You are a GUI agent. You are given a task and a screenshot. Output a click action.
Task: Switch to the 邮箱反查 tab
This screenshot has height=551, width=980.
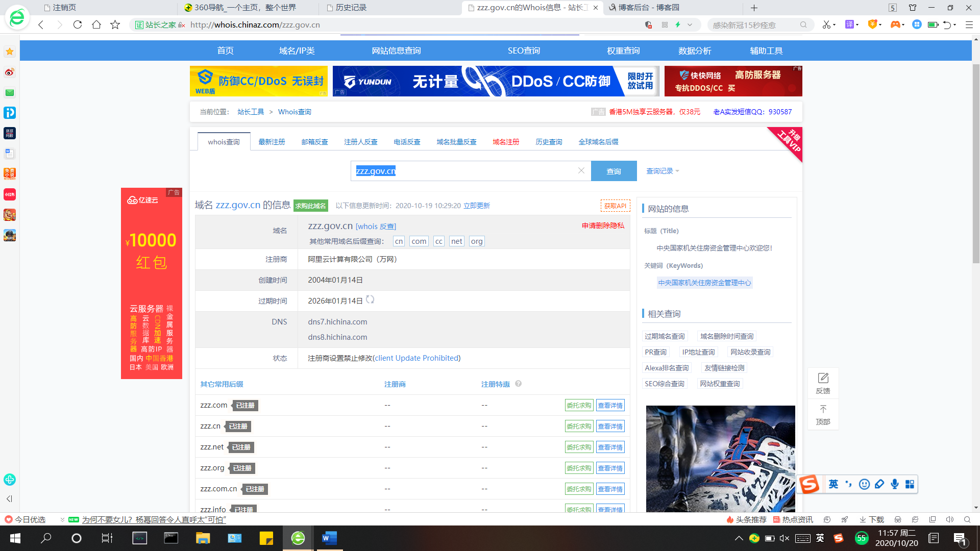click(314, 142)
